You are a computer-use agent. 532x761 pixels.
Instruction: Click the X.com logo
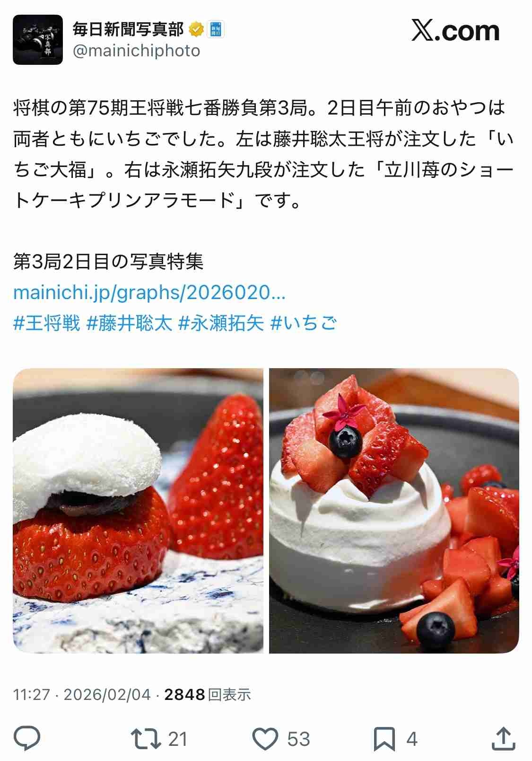pos(455,31)
